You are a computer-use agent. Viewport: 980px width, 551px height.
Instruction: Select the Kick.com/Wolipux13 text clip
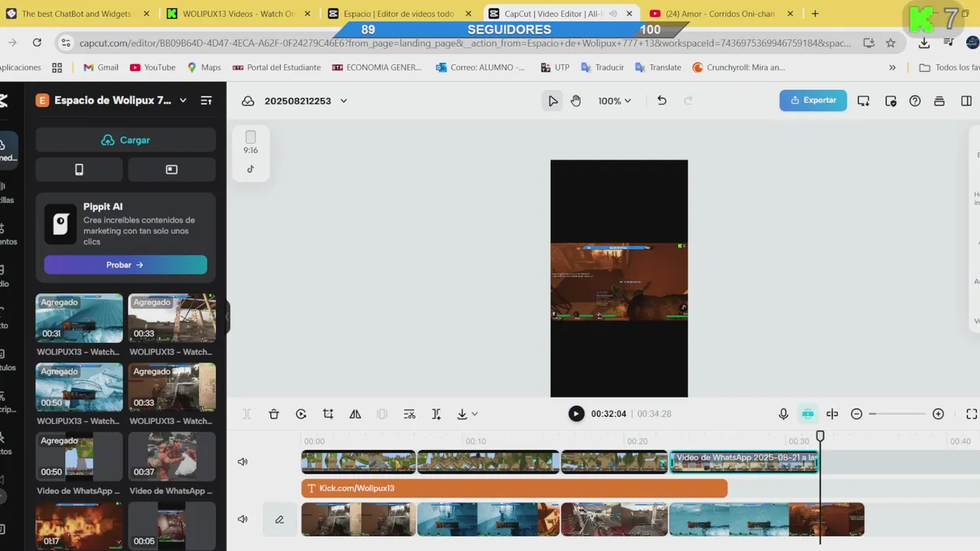point(514,488)
